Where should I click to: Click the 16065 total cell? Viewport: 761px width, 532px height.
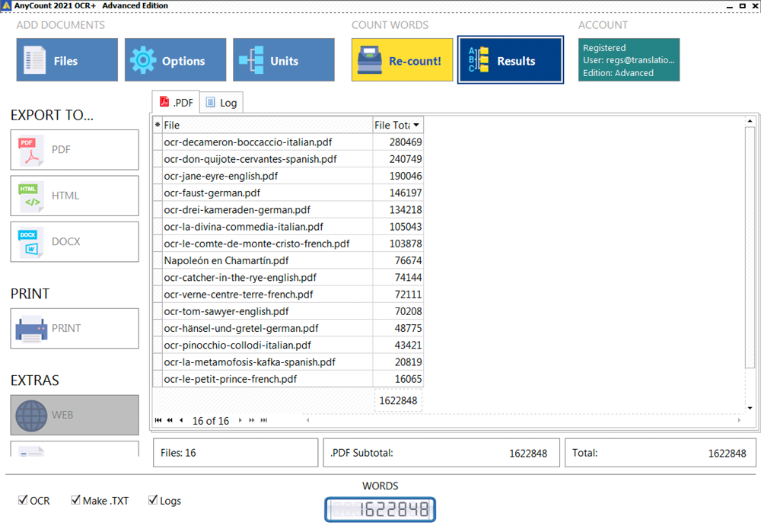(x=398, y=379)
